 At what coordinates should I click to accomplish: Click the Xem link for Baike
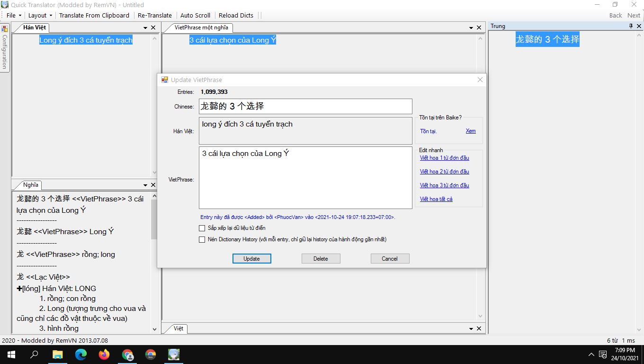click(470, 131)
